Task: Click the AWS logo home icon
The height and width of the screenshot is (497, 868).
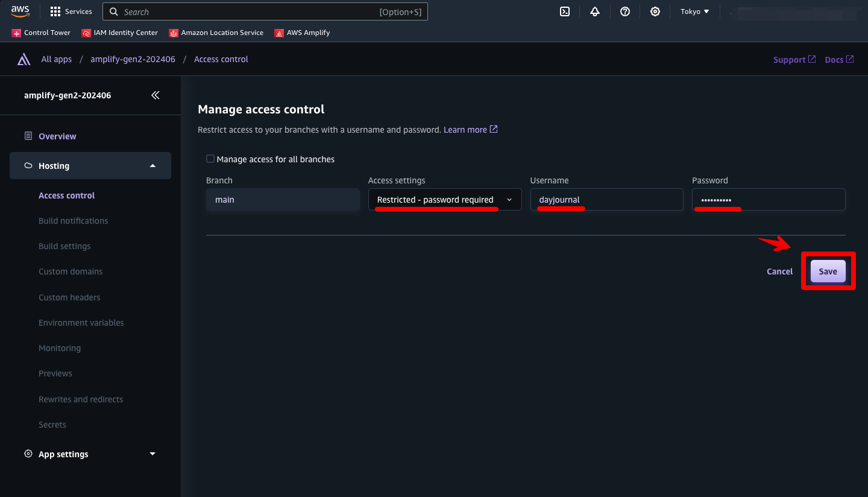Action: point(20,11)
